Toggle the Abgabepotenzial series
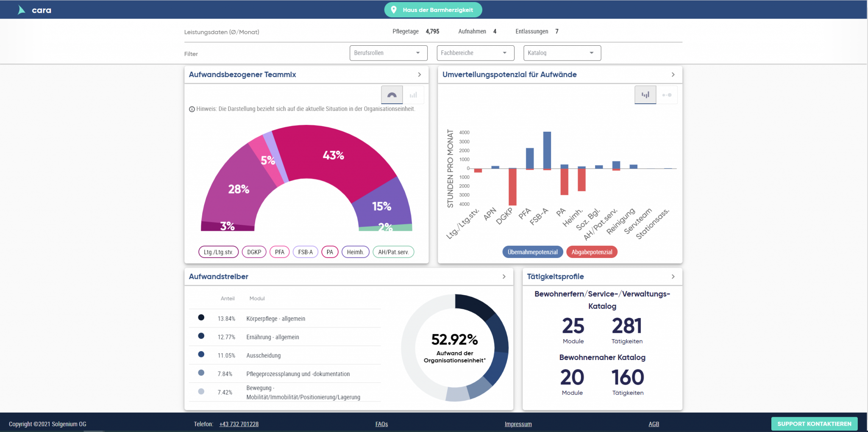Image resolution: width=868 pixels, height=432 pixels. [x=592, y=252]
